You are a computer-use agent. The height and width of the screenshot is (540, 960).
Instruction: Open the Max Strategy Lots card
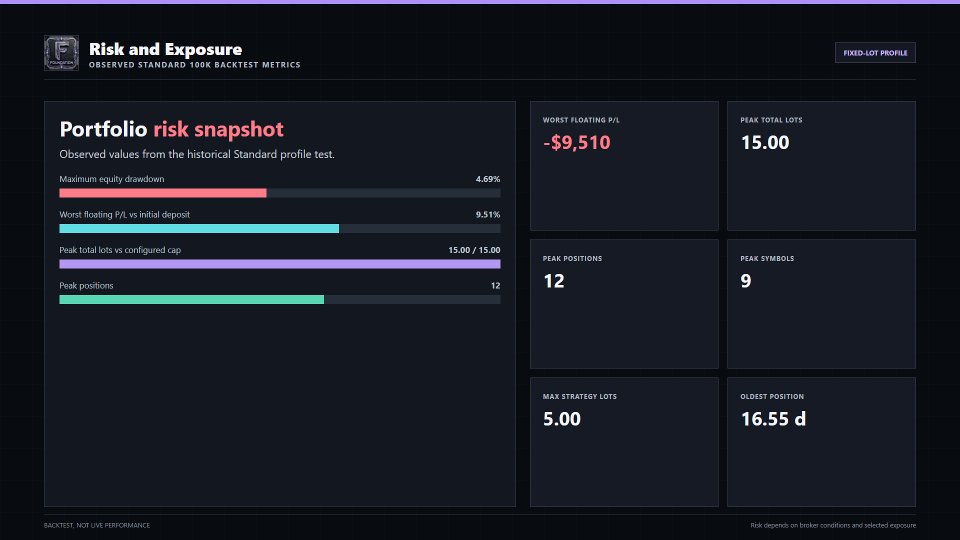[x=624, y=442]
